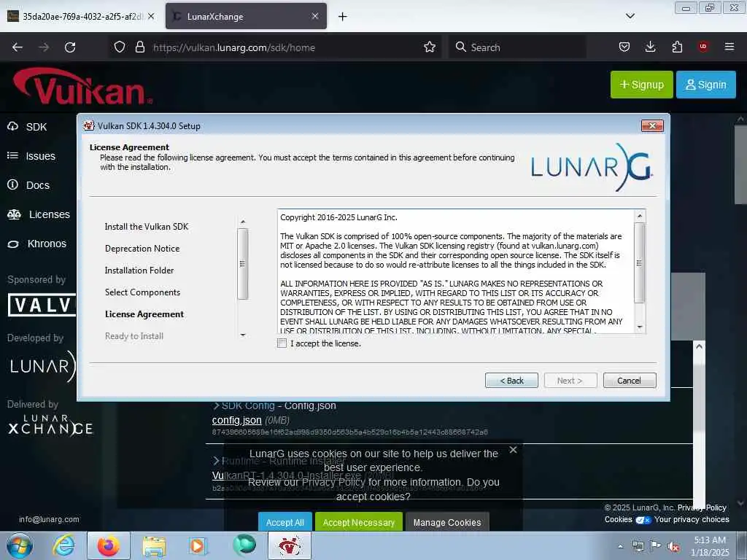Click the config.json download link
This screenshot has height=560, width=747.
point(237,421)
